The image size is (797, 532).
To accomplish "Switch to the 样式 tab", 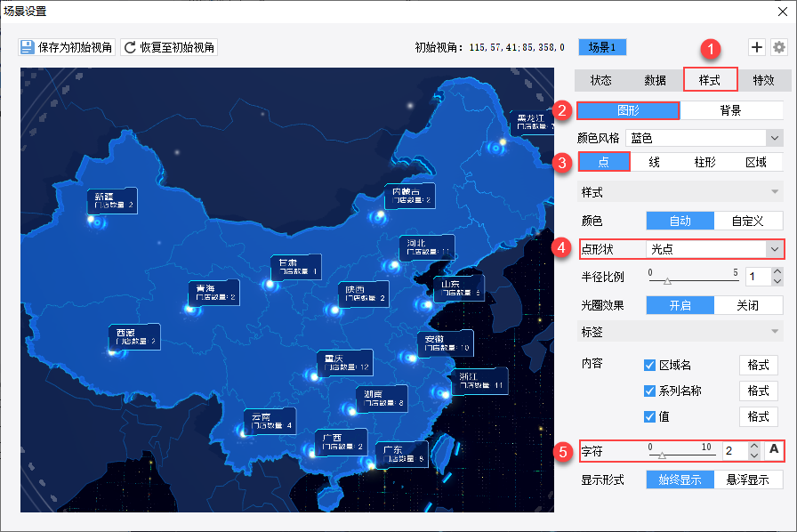I will pos(710,80).
